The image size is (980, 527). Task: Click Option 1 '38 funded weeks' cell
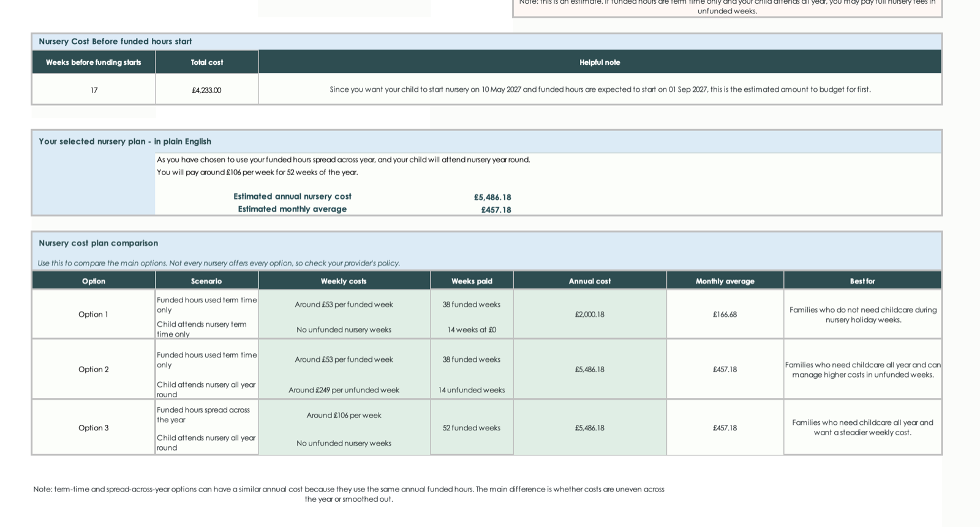[x=472, y=304]
